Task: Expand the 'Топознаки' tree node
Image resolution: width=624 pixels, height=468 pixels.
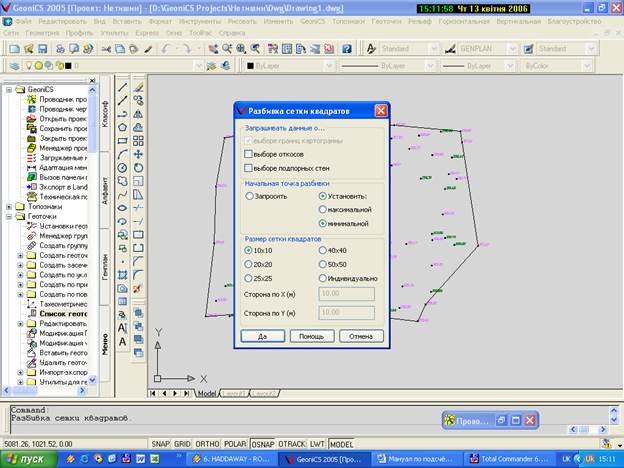Action: click(x=9, y=205)
